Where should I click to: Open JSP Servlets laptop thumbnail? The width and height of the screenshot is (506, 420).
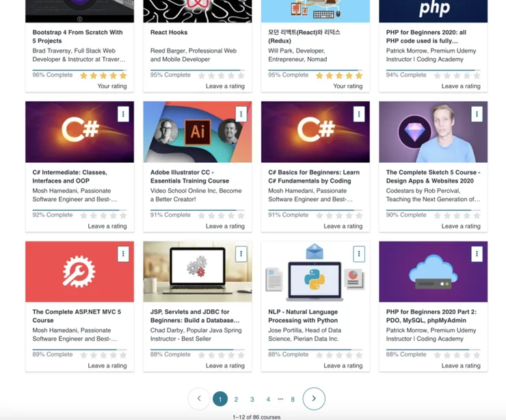coord(198,272)
